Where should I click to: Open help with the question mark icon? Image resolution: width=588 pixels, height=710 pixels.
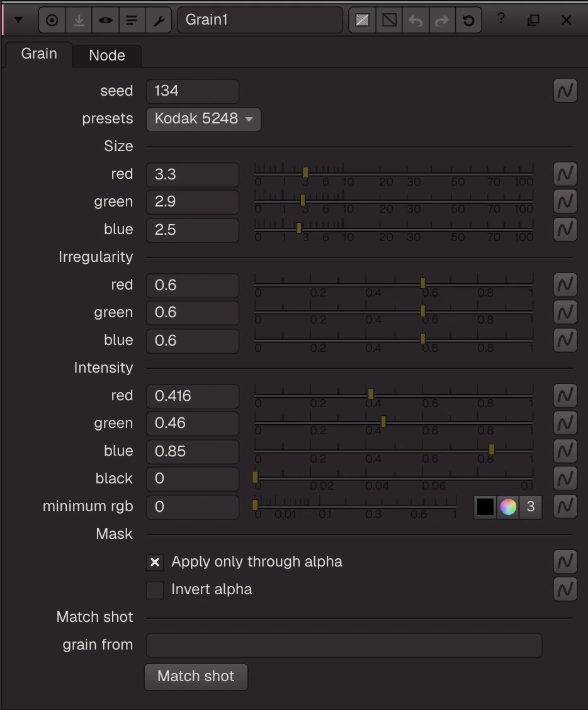(501, 19)
